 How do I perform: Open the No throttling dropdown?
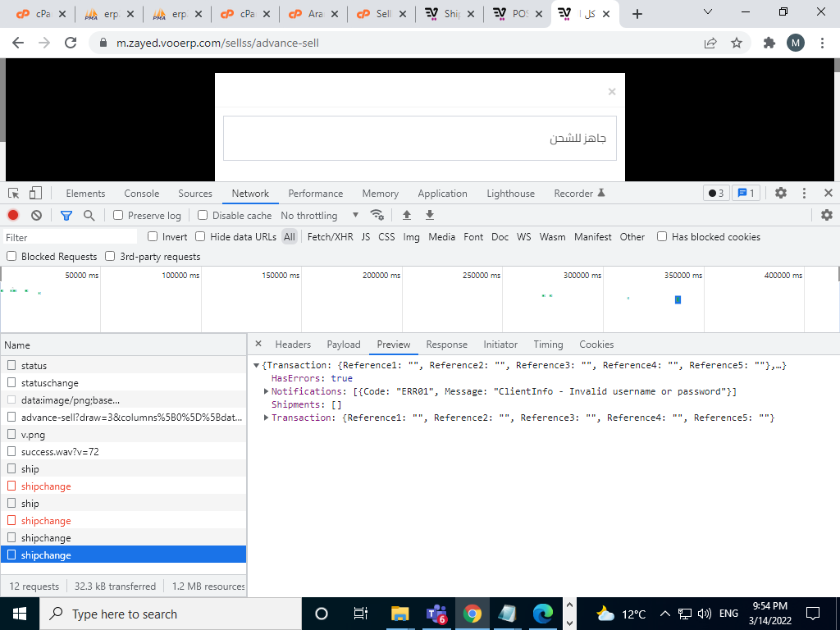(x=320, y=215)
